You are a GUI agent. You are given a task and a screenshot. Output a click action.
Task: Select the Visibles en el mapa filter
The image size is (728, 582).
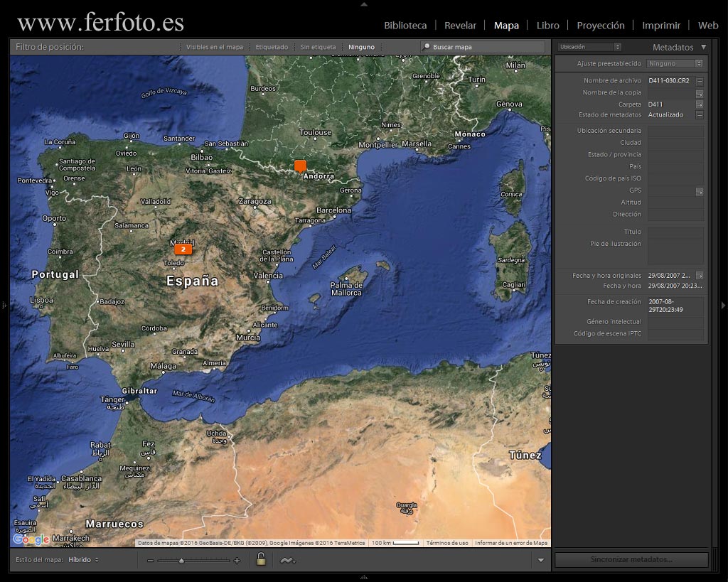[x=215, y=47]
